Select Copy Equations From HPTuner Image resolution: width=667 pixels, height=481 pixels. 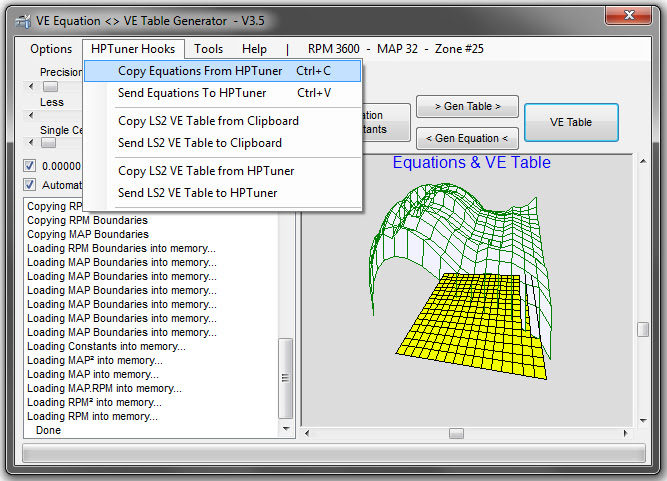point(222,71)
